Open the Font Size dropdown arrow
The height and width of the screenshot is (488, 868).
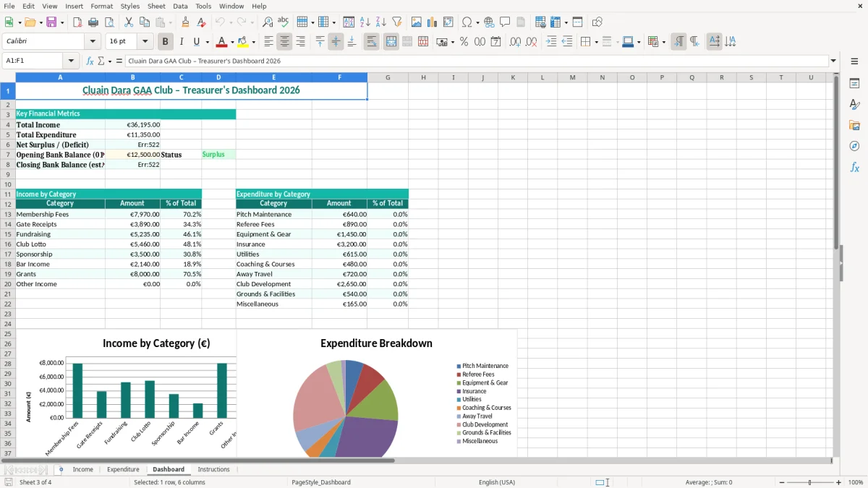[145, 42]
